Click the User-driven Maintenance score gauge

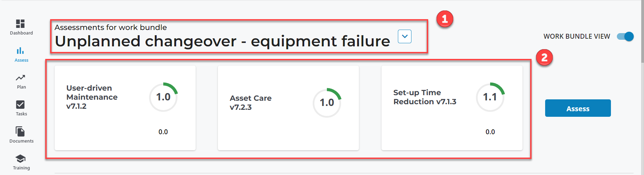click(x=163, y=97)
